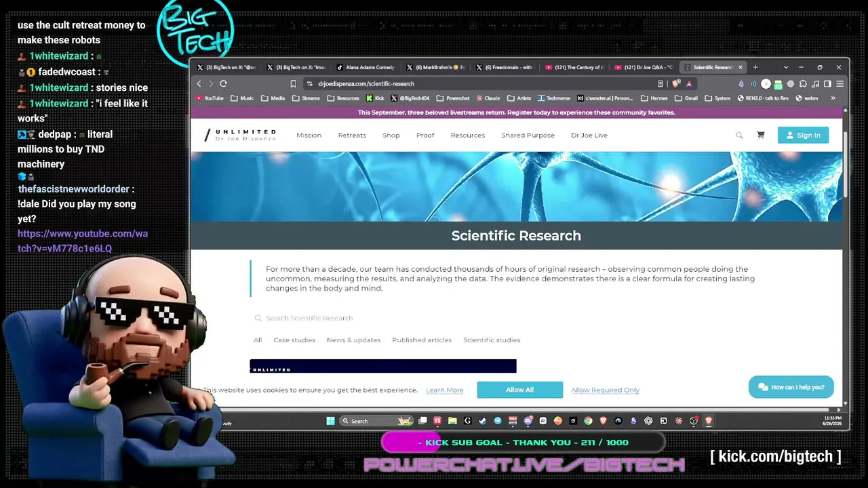The height and width of the screenshot is (488, 868).
Task: Open the Proof menu item
Action: point(425,136)
